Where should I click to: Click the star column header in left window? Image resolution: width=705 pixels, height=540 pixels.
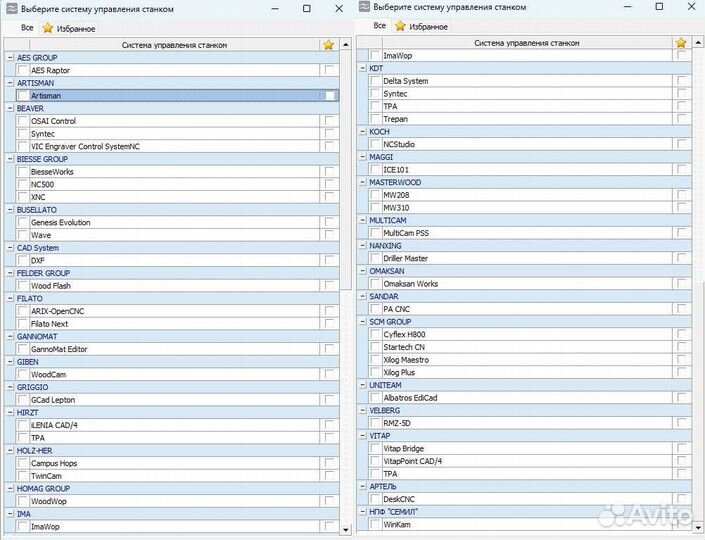click(329, 45)
